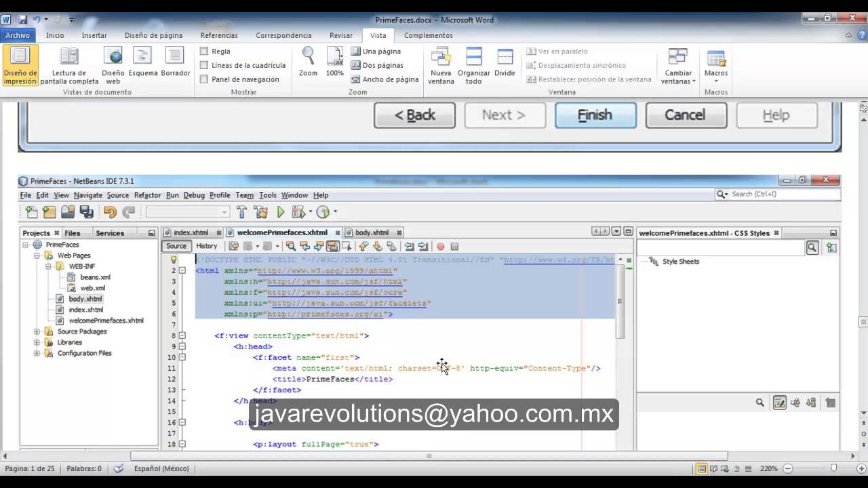Viewport: 868px width, 488px height.
Task: Select Print Layout icon in status bar
Action: click(702, 468)
